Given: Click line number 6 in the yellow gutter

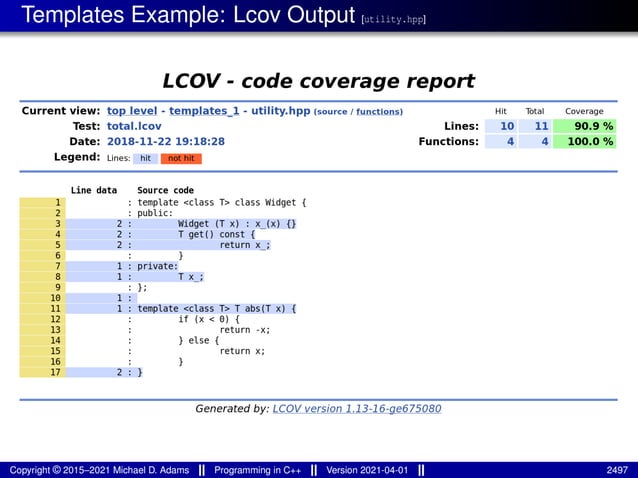Looking at the screenshot, I should 58,255.
